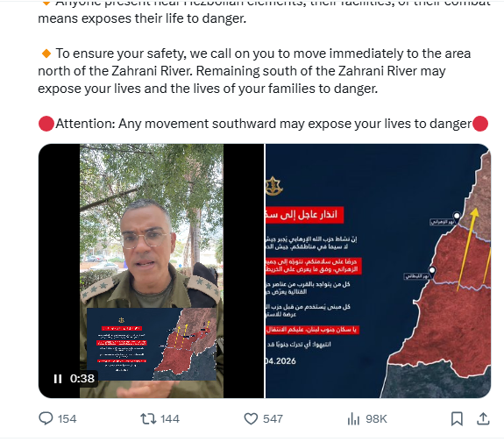Click the Zahrani River pin on map
This screenshot has width=504, height=442.
[457, 216]
